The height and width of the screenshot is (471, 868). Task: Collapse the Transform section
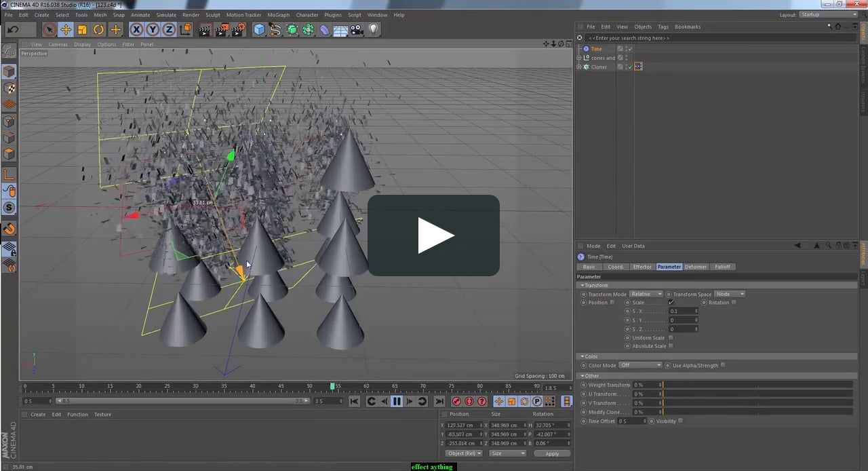pos(582,285)
